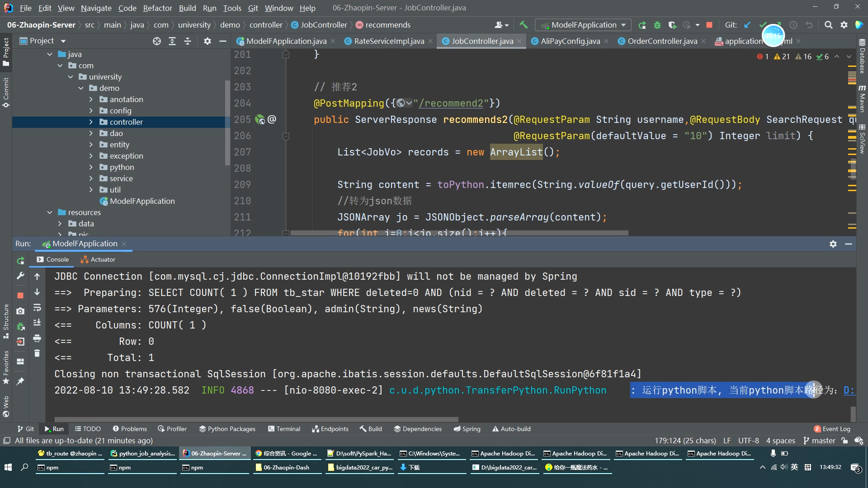
Task: Toggle the Actuator panel view
Action: tap(97, 259)
